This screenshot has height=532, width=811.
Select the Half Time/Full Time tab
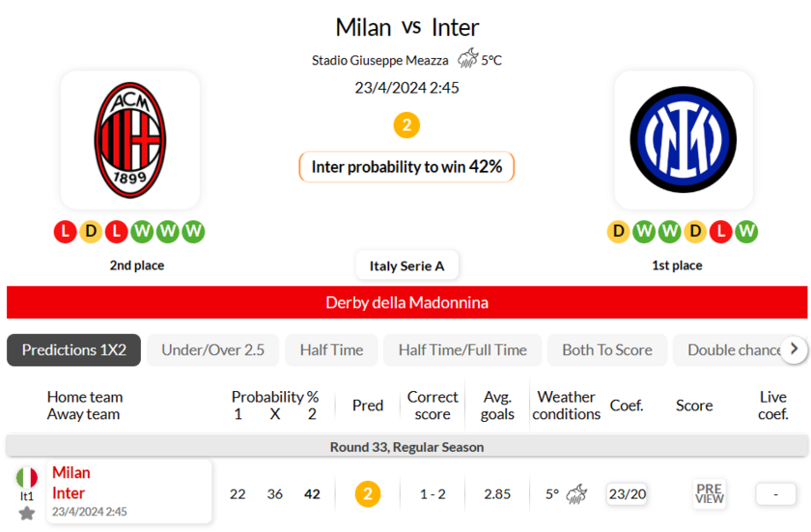pos(462,350)
